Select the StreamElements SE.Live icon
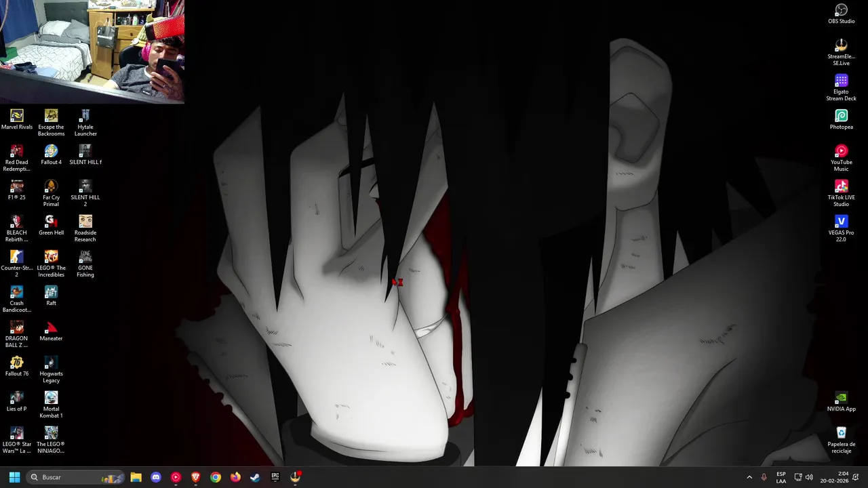 click(841, 53)
